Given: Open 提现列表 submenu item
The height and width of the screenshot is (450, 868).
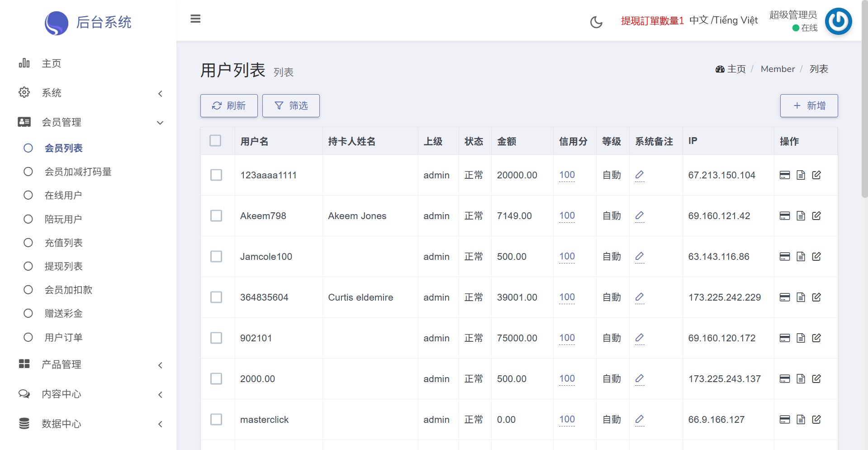Looking at the screenshot, I should pos(63,267).
